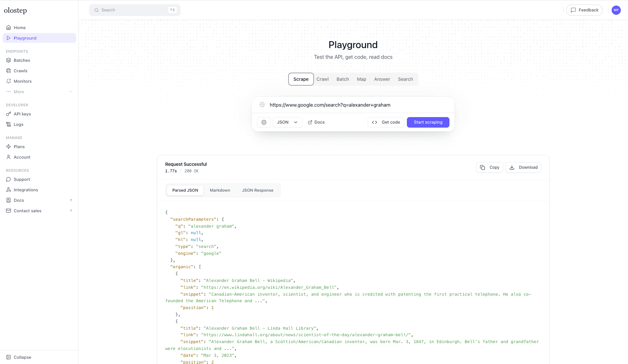This screenshot has height=364, width=628.
Task: Click "Alexander Graham Bell – Linda Hall Library" title
Action: pos(259,328)
